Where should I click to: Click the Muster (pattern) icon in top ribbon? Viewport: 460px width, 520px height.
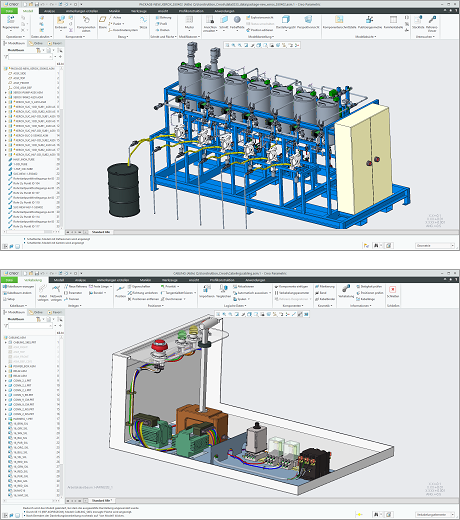(189, 22)
